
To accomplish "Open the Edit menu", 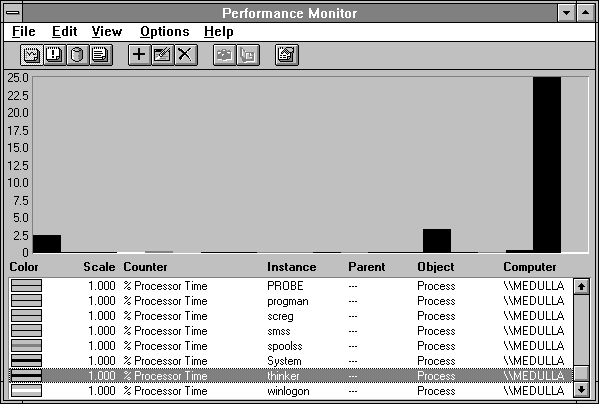I will point(64,32).
